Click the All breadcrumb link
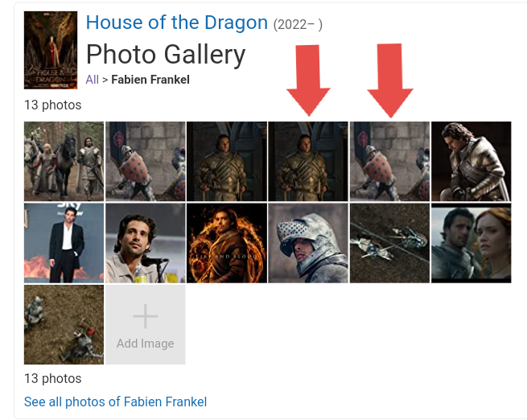Screen dimensions: 527x420 pos(92,80)
